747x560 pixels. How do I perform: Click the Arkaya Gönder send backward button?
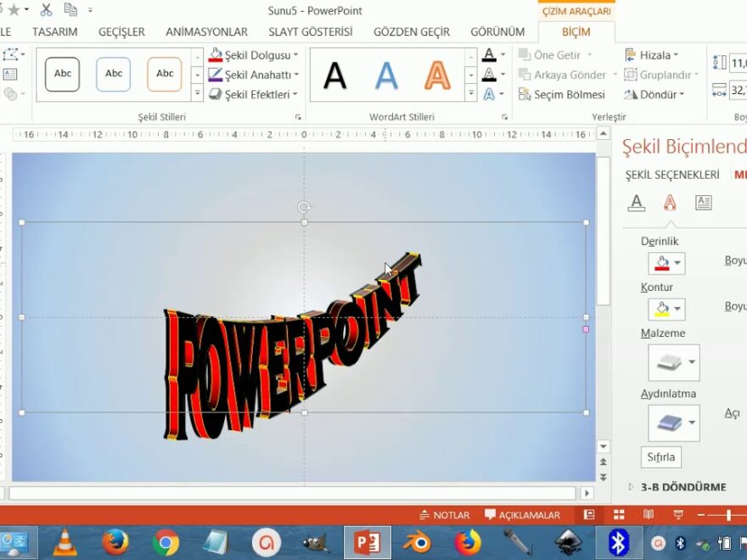tap(568, 75)
